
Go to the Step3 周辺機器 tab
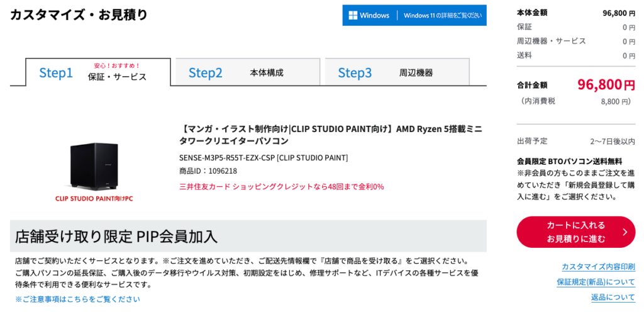[397, 72]
